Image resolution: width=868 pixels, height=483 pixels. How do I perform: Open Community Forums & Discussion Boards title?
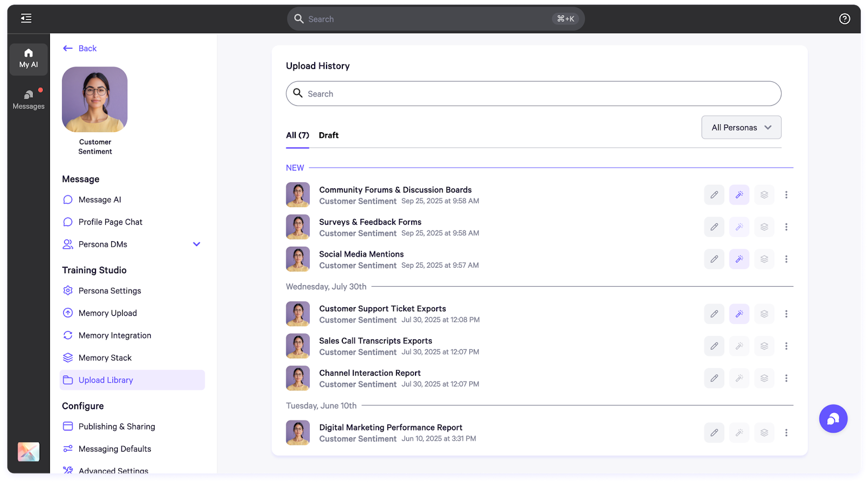coord(395,190)
